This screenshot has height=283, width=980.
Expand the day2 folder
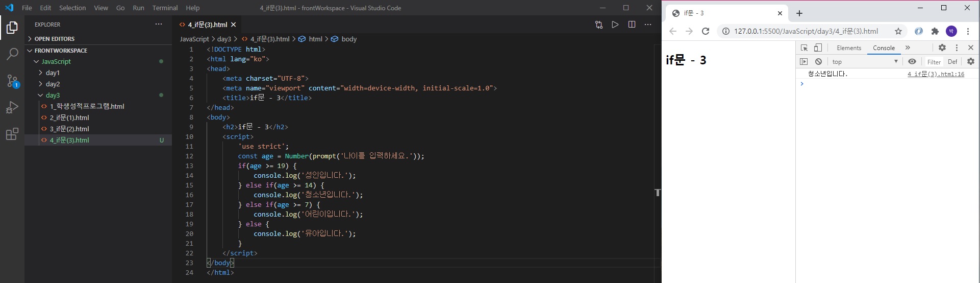pyautogui.click(x=98, y=84)
